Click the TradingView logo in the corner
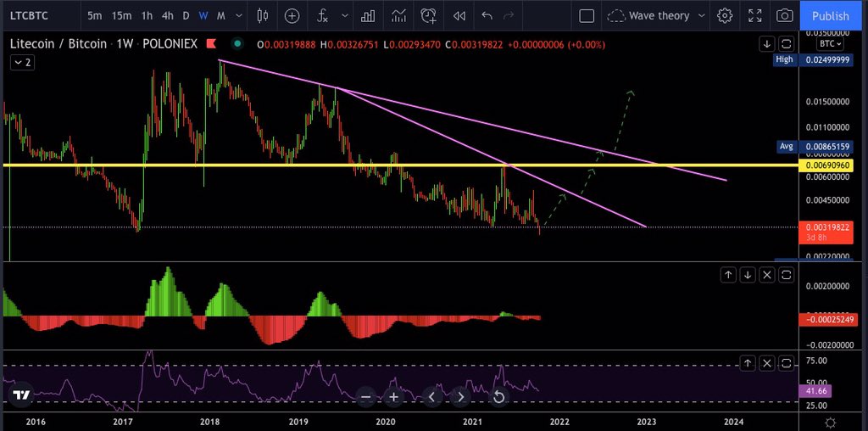The height and width of the screenshot is (431, 868). pyautogui.click(x=21, y=395)
